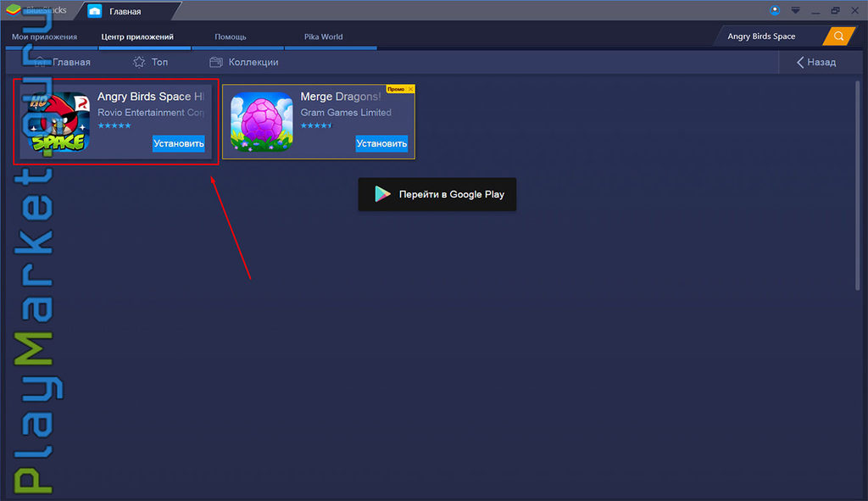Click Rovio Entertainment developer name
Viewport: 868px width, 501px height.
[x=151, y=113]
